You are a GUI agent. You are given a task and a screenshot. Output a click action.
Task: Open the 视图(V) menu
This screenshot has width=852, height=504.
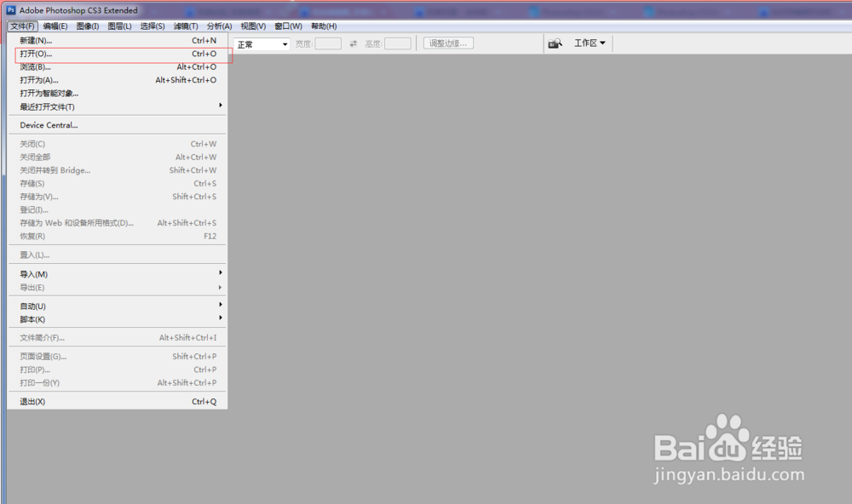tap(253, 26)
